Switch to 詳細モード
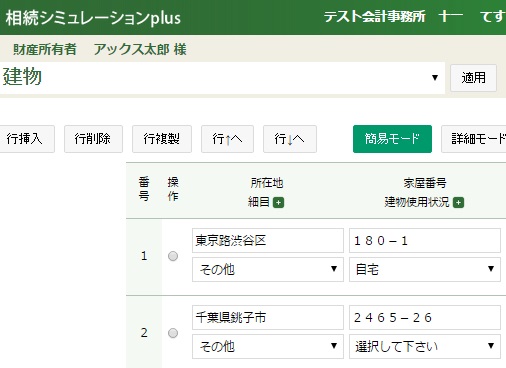The width and height of the screenshot is (506, 368). click(x=475, y=139)
